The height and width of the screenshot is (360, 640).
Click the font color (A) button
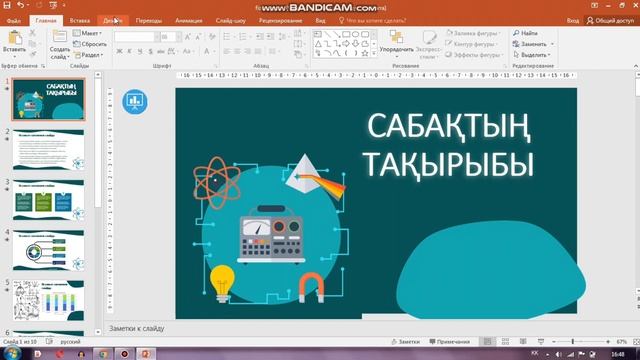click(207, 51)
